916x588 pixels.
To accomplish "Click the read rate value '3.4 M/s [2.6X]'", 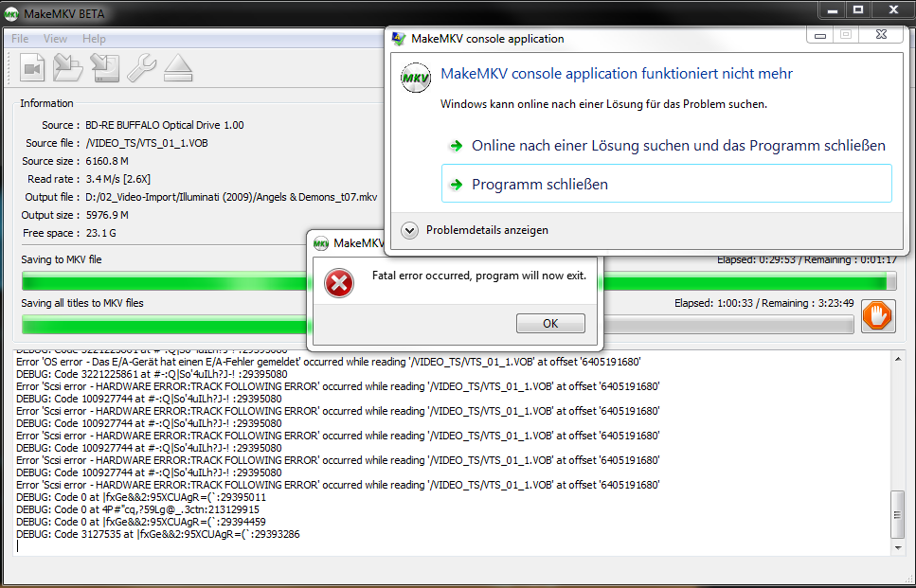I will tap(118, 179).
